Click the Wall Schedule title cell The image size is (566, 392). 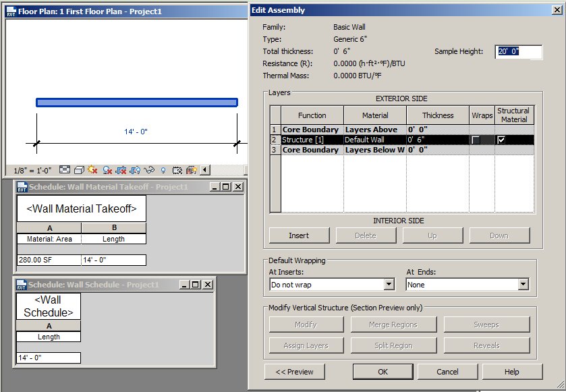coord(49,306)
